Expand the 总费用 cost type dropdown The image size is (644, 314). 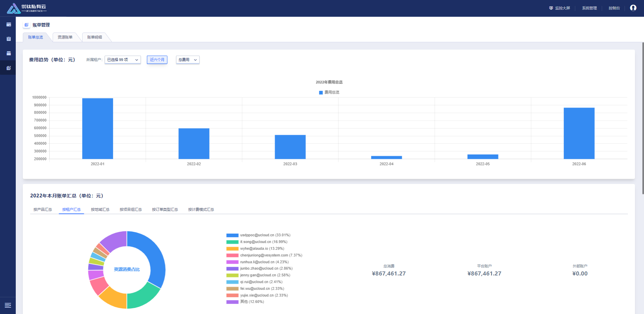(x=187, y=60)
